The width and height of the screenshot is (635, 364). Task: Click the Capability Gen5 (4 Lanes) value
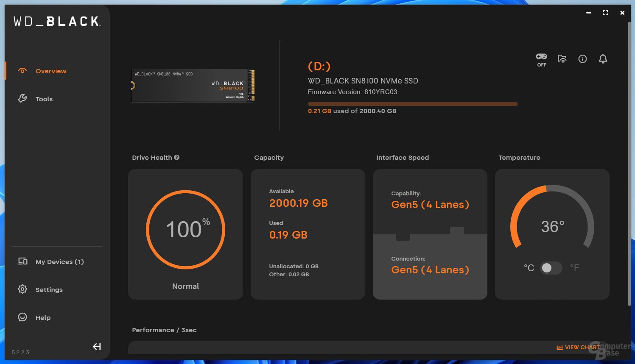click(x=430, y=205)
